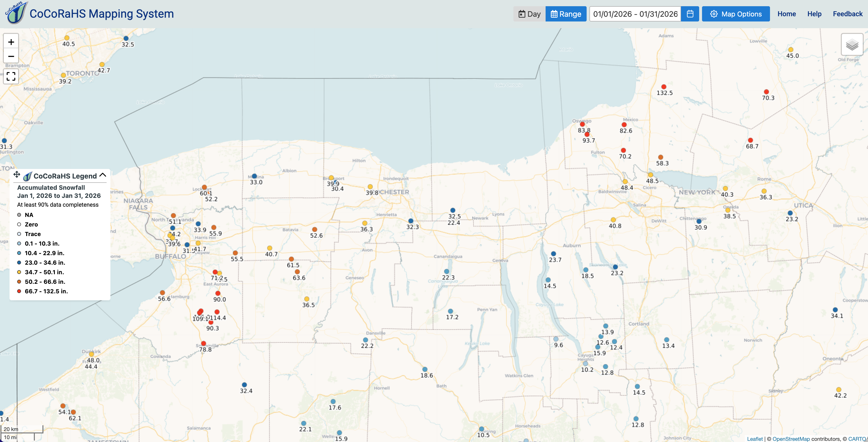Image resolution: width=868 pixels, height=442 pixels.
Task: Select the 68.7 snowfall station marker
Action: pyautogui.click(x=750, y=140)
